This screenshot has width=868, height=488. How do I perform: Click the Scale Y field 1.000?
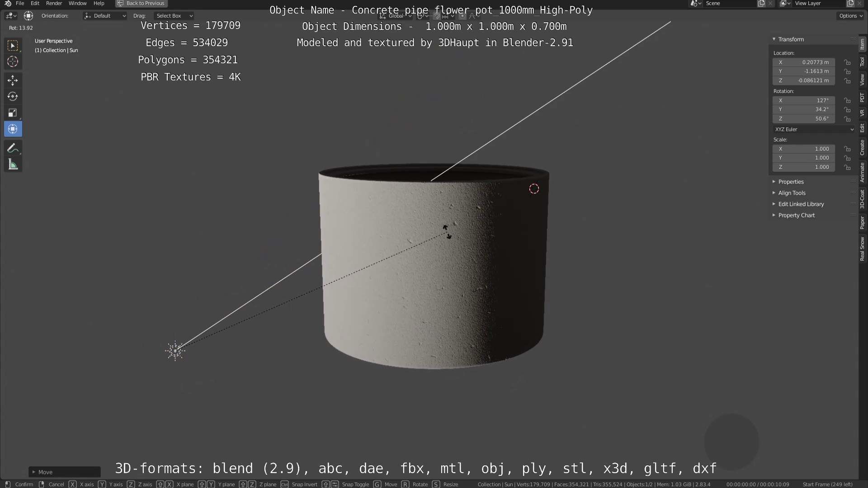pos(803,158)
